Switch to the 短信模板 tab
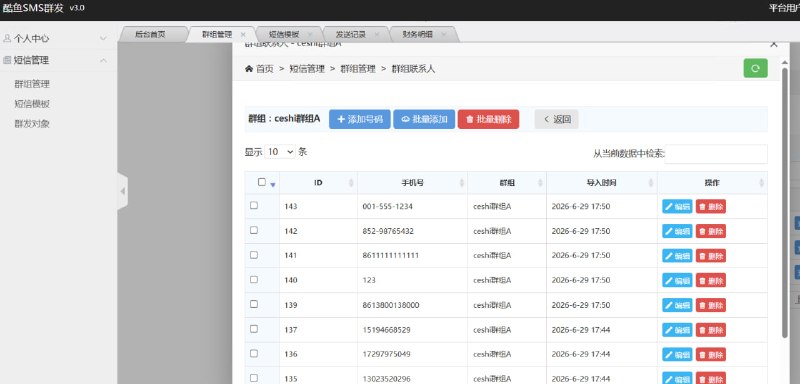The image size is (800, 384). click(x=284, y=35)
